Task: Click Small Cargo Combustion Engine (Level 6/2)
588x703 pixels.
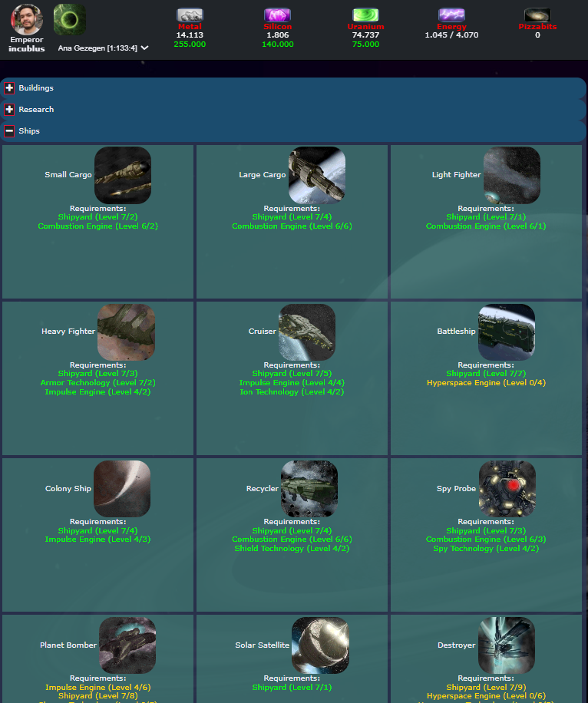Action: (97, 226)
